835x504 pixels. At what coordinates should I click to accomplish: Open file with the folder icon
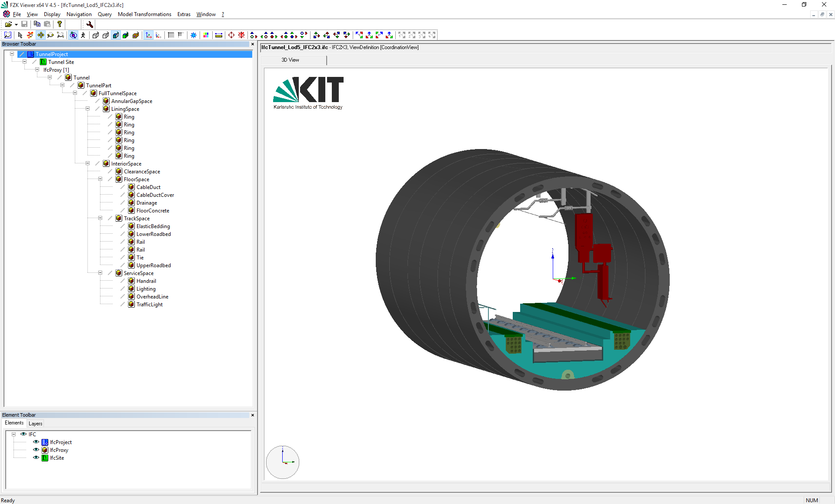tap(8, 24)
